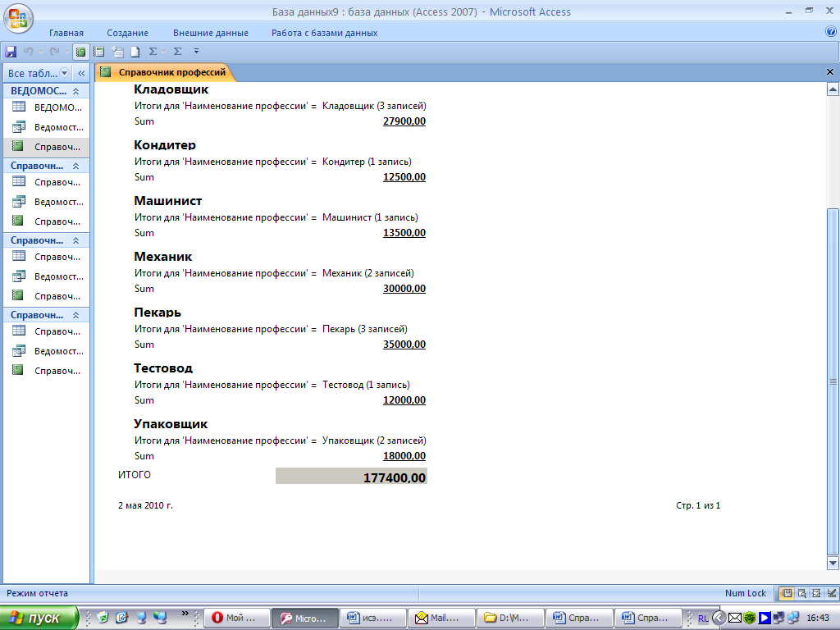This screenshot has height=630, width=840.
Task: Open the Redo history dropdown arrow
Action: click(x=66, y=52)
